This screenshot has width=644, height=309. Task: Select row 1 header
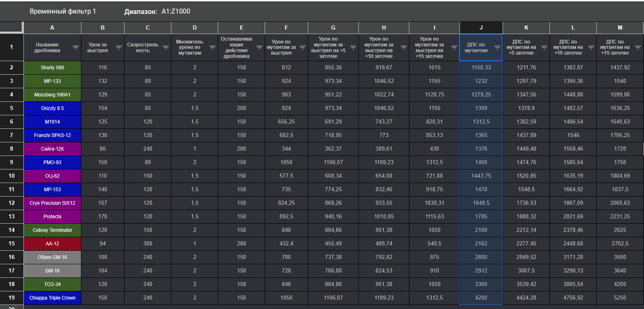pyautogui.click(x=12, y=47)
